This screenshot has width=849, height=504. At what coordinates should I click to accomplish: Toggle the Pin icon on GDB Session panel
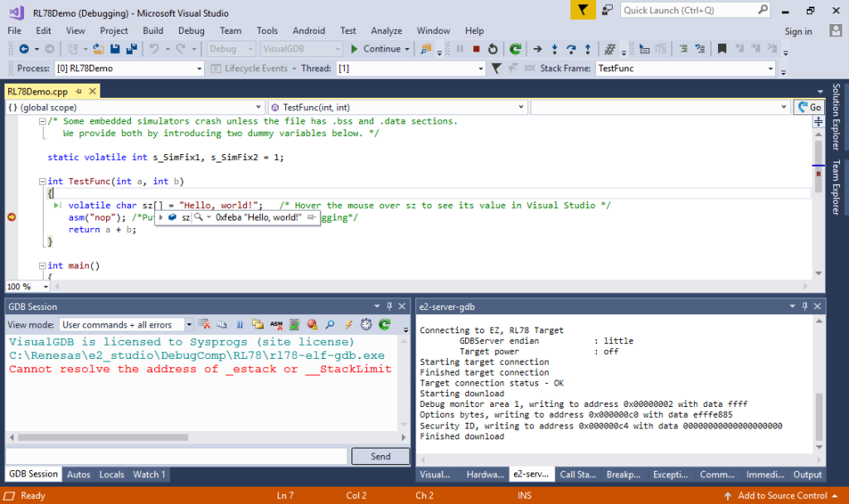pos(390,306)
